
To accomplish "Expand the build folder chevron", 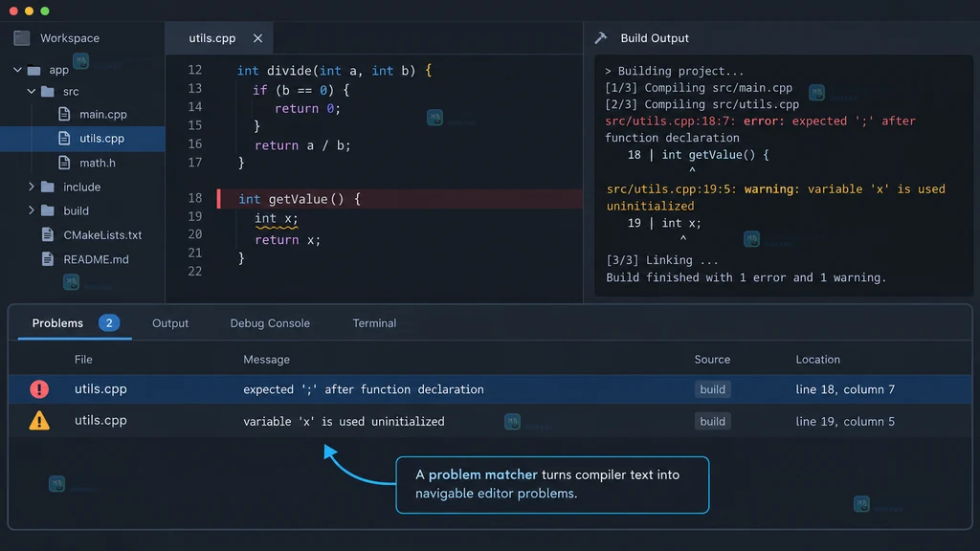I will point(32,210).
